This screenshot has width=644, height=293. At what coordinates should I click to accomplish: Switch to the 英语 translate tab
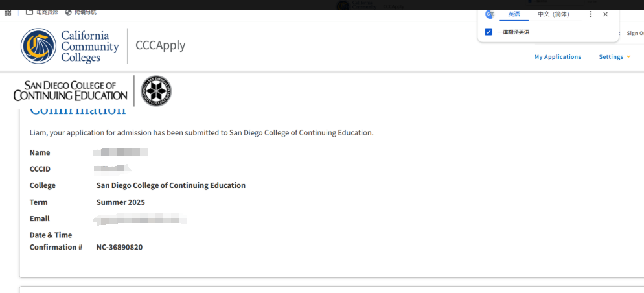point(514,14)
